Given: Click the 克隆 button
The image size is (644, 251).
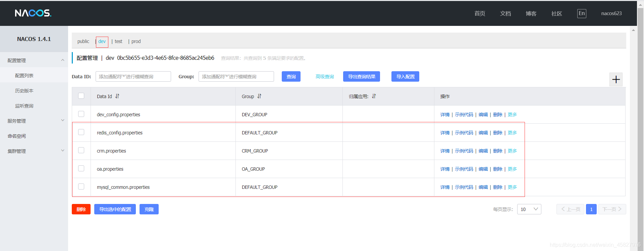Looking at the screenshot, I should click(149, 209).
